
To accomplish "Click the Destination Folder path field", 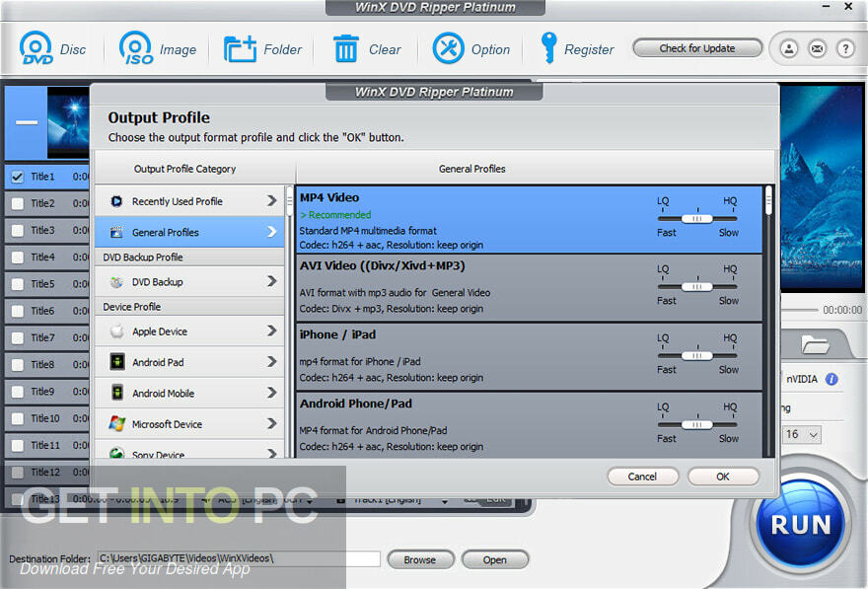I will pos(239,558).
